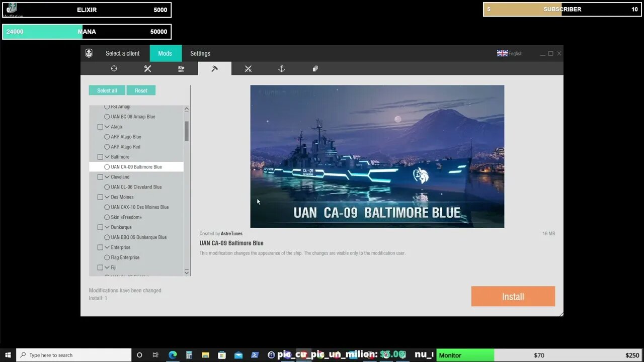Click the AstreTunes creator name
This screenshot has height=362, width=644.
click(x=231, y=234)
